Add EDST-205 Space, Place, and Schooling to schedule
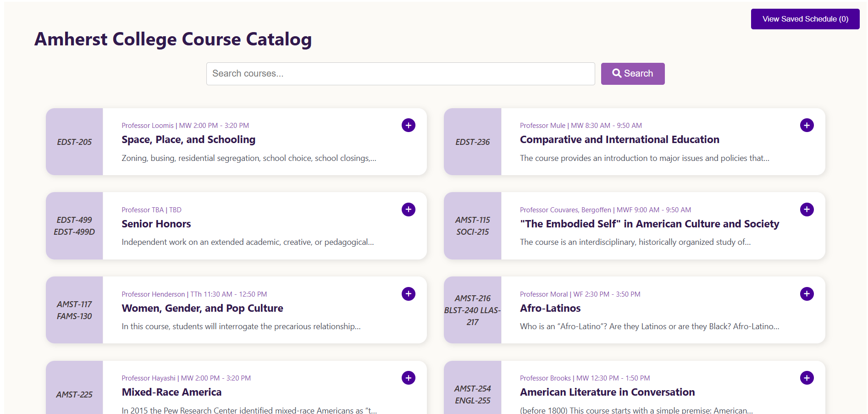 pos(408,125)
